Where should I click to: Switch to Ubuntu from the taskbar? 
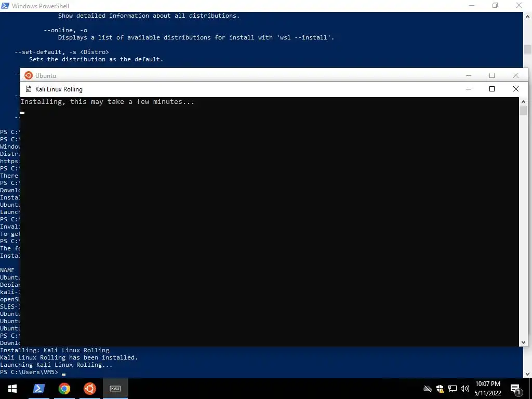pos(90,389)
